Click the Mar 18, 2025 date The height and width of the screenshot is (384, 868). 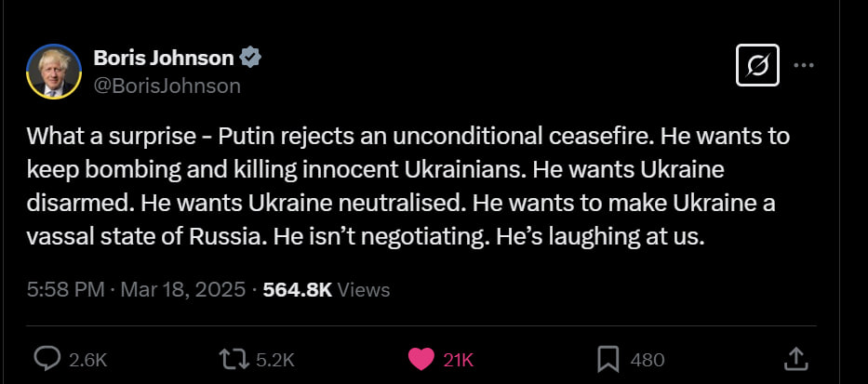click(182, 290)
